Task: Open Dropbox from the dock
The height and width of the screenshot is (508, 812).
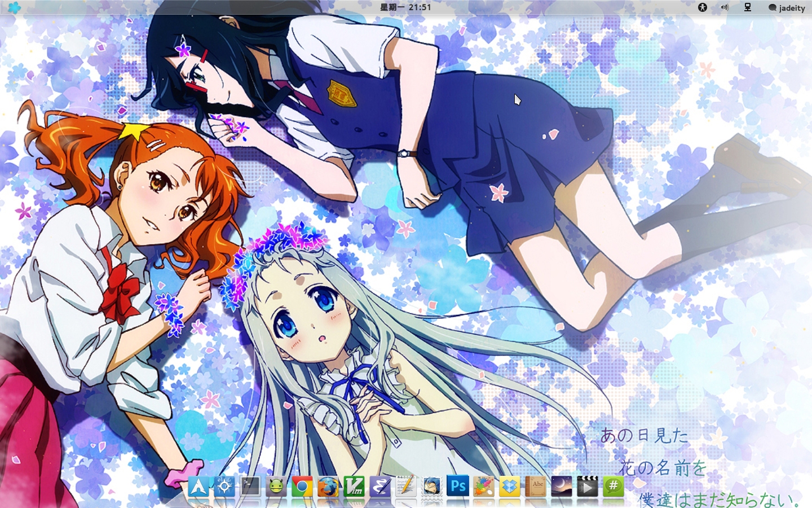Action: (x=510, y=487)
